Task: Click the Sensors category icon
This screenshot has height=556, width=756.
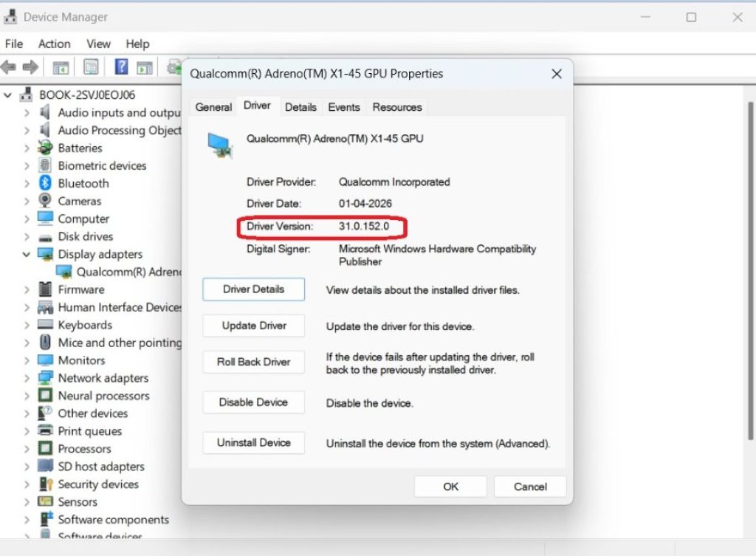Action: coord(45,501)
